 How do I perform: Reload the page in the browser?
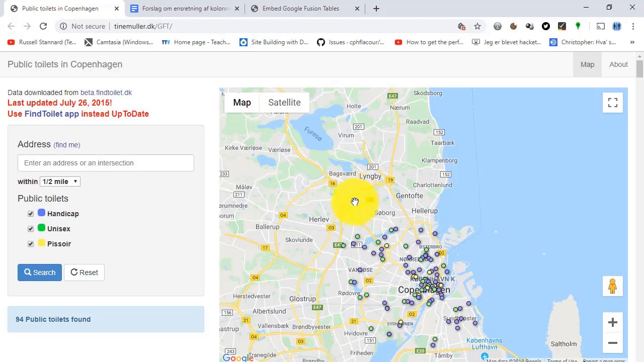pos(43,26)
